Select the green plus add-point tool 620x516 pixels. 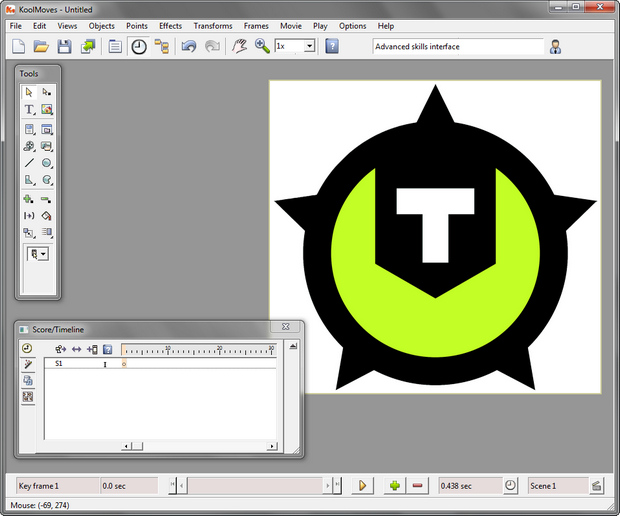29,199
